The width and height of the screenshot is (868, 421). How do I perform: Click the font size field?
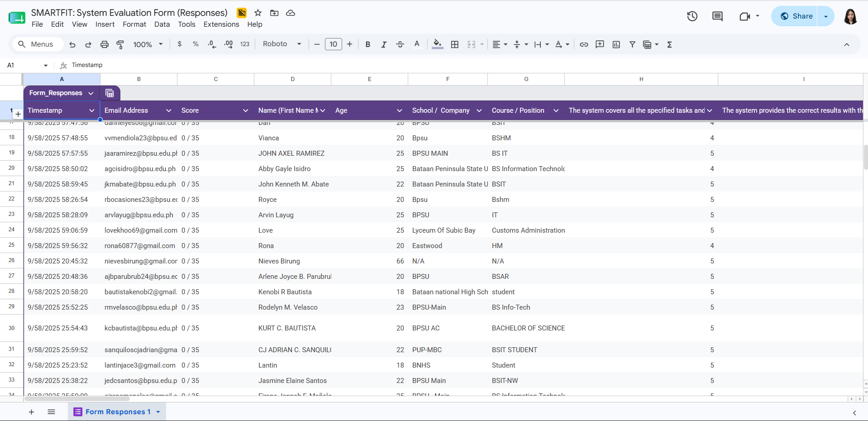[x=334, y=44]
